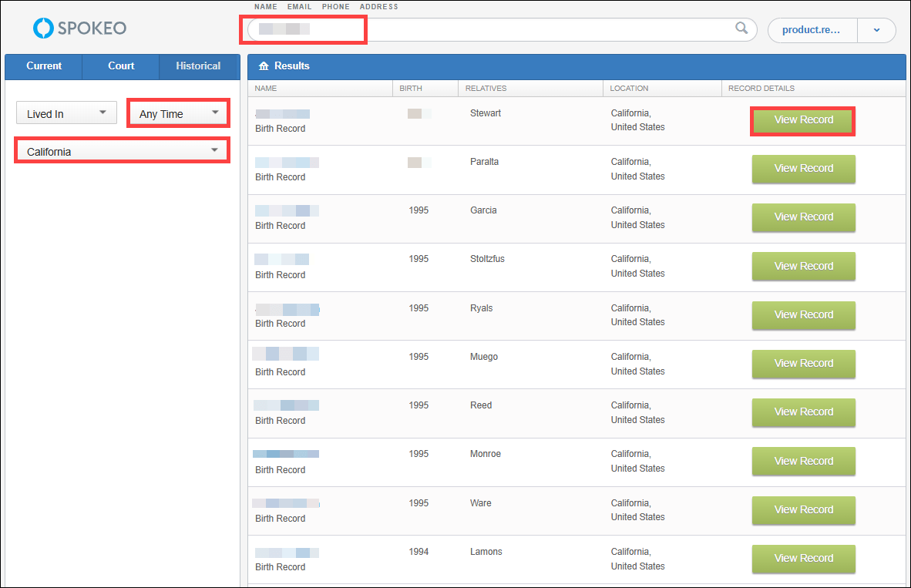Viewport: 911px width, 588px height.
Task: Open the account chevron dropdown menu
Action: [x=876, y=30]
